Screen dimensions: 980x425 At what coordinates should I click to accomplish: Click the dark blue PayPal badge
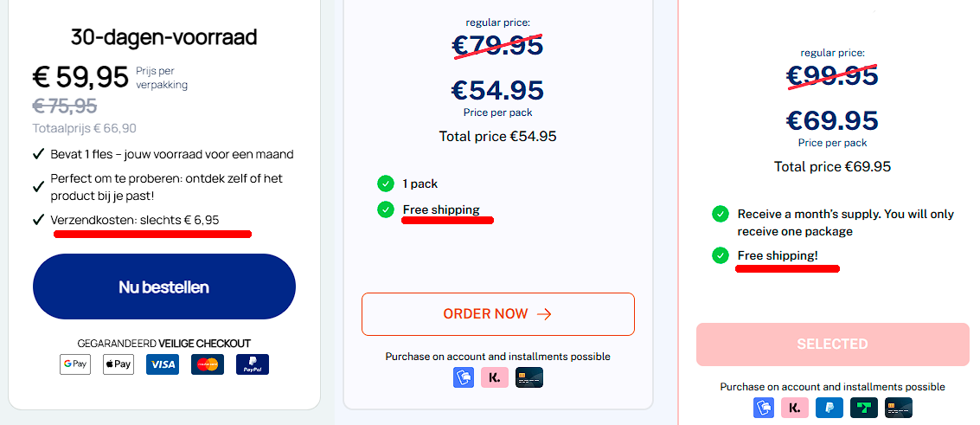click(x=253, y=364)
